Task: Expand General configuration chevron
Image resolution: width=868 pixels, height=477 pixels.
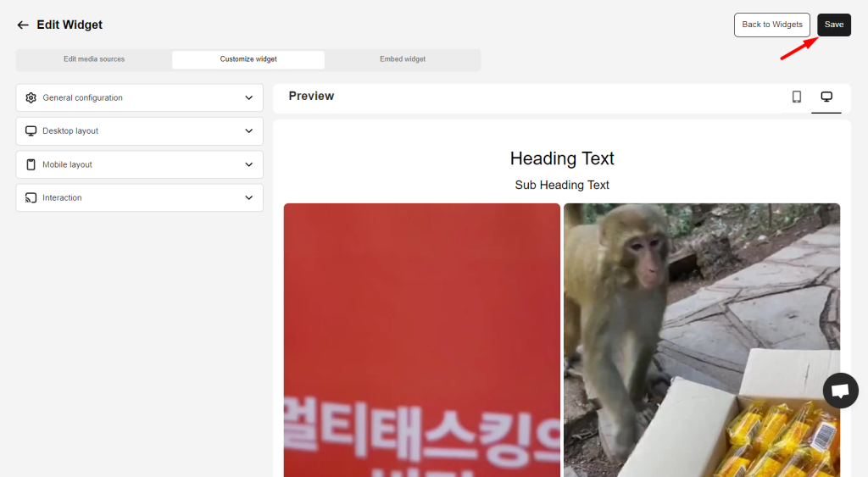Action: [249, 98]
